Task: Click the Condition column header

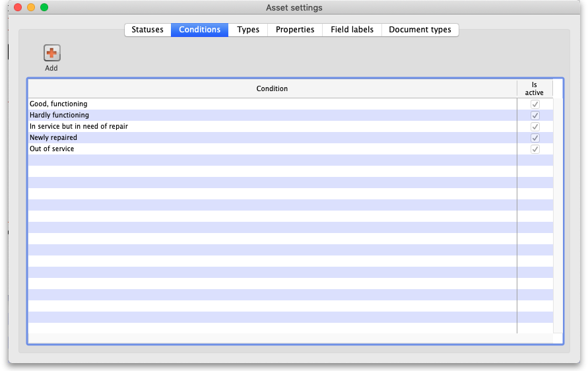Action: click(x=272, y=89)
